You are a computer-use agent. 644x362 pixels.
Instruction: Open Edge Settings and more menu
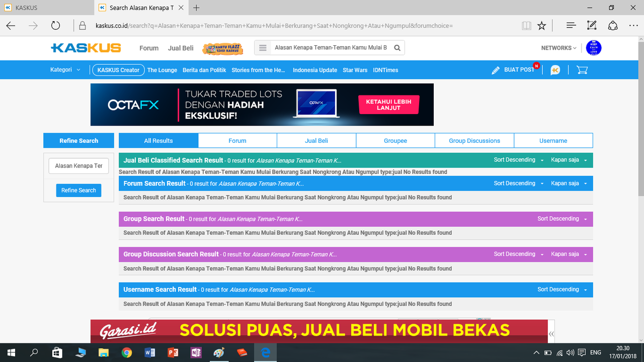(633, 26)
